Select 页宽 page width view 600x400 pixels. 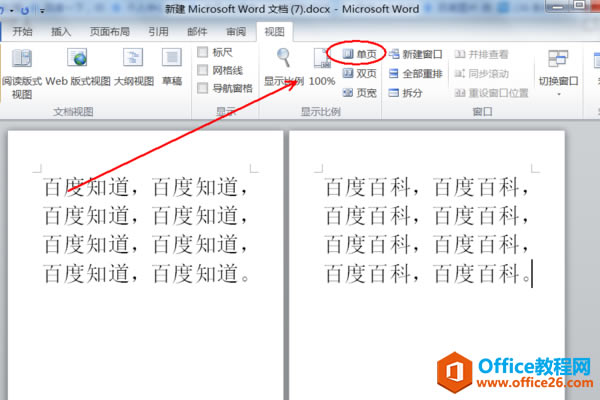[x=359, y=93]
